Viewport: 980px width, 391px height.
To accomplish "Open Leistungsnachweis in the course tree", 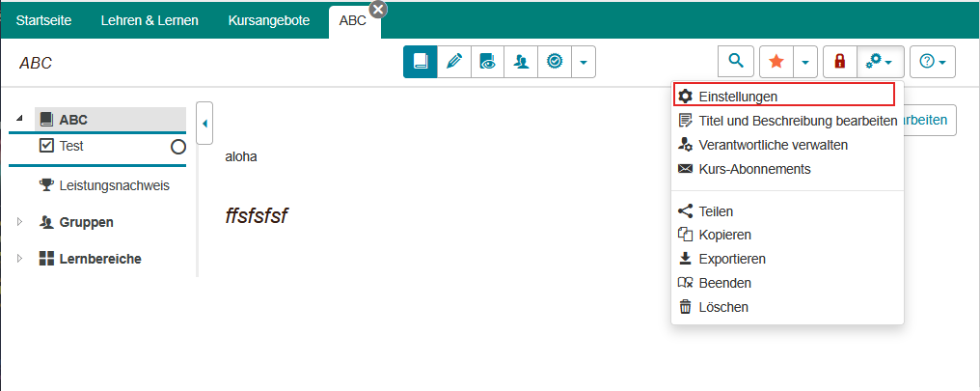I will coord(114,185).
